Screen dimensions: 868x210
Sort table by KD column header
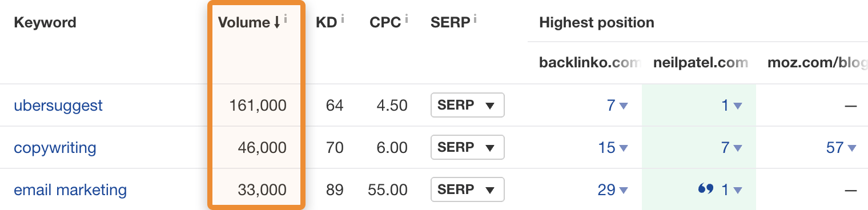326,23
